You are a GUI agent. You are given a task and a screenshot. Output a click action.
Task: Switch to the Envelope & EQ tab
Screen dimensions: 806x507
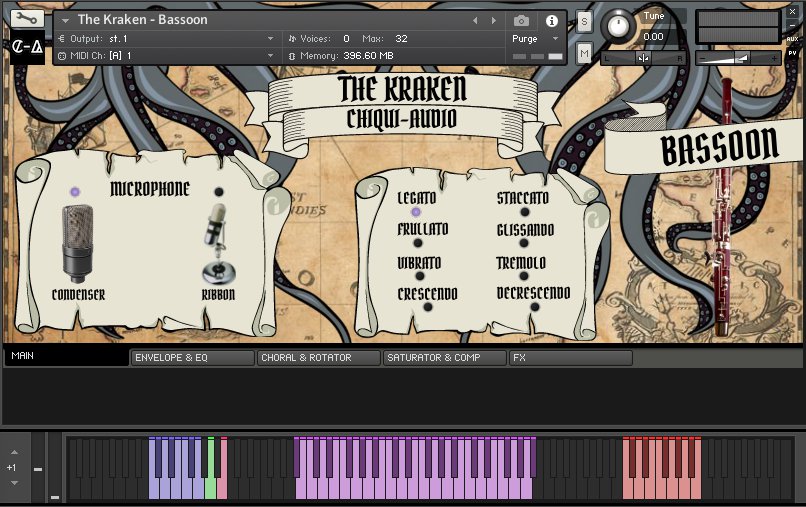(x=192, y=357)
